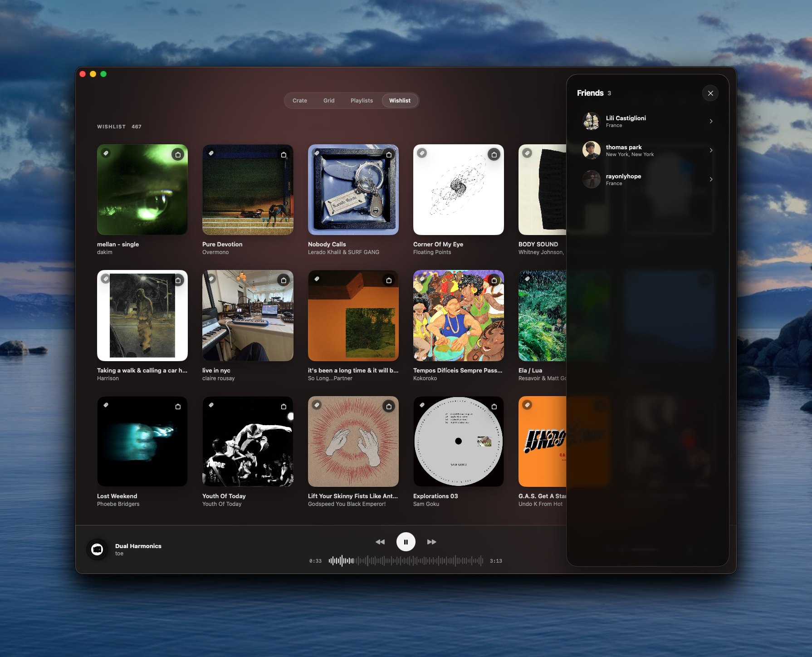This screenshot has width=812, height=657.
Task: Click the Nobody Calls album title
Action: click(x=327, y=244)
